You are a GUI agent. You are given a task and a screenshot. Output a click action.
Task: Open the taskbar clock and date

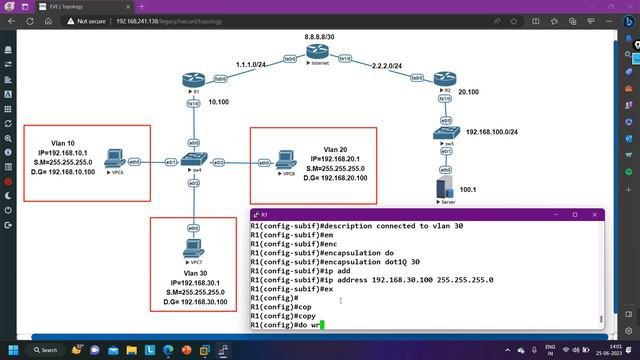point(609,350)
